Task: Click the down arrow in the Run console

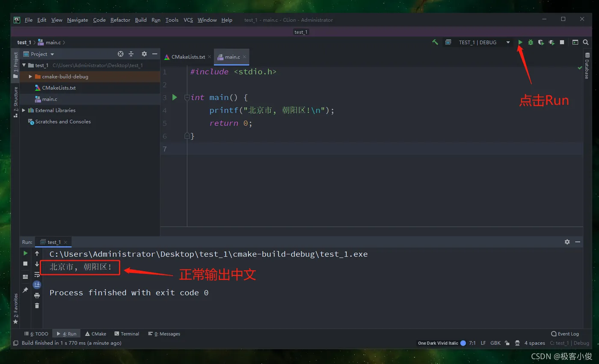Action: tap(37, 264)
